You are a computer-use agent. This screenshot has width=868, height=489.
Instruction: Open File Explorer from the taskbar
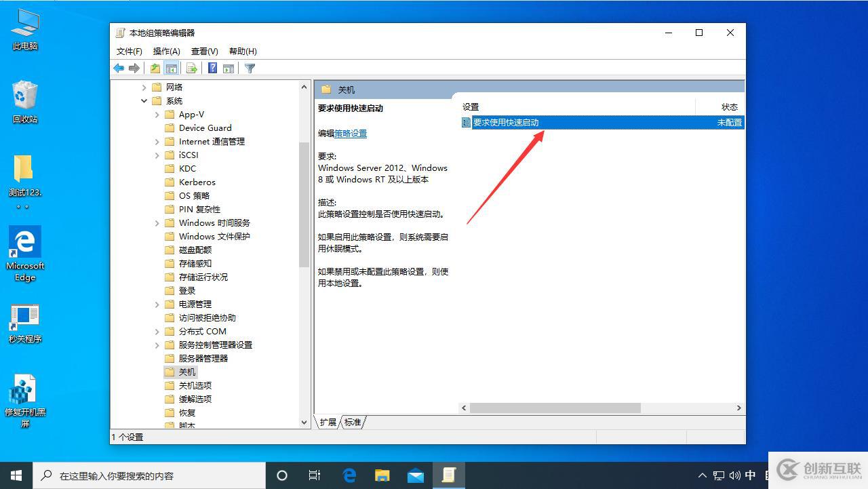[x=382, y=475]
